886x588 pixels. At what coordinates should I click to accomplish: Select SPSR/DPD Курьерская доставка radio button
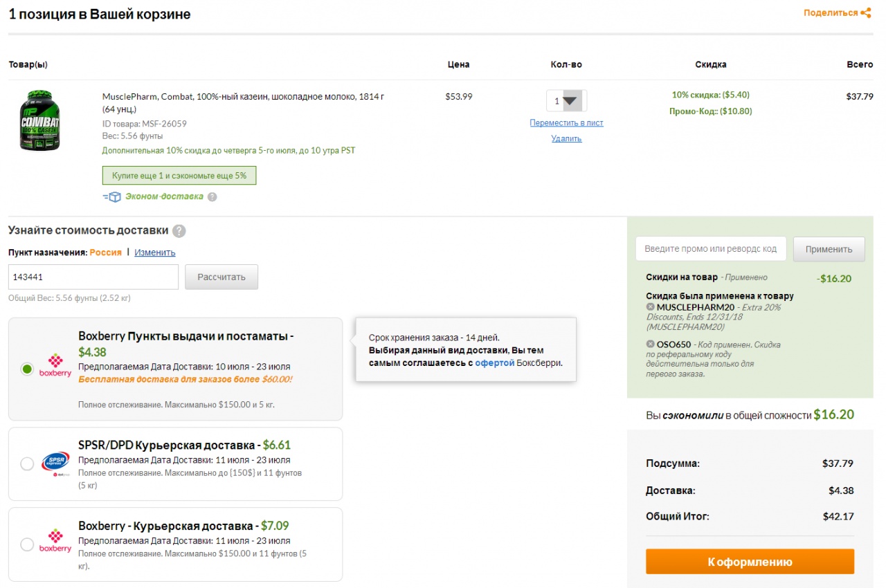27,463
